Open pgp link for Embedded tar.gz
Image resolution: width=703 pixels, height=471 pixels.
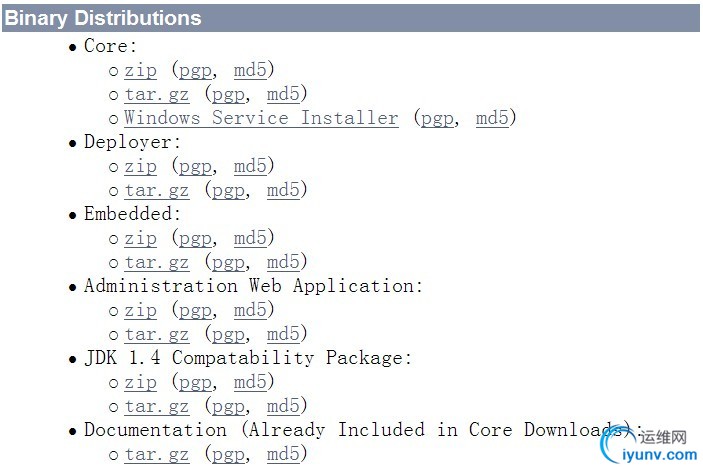pos(228,264)
